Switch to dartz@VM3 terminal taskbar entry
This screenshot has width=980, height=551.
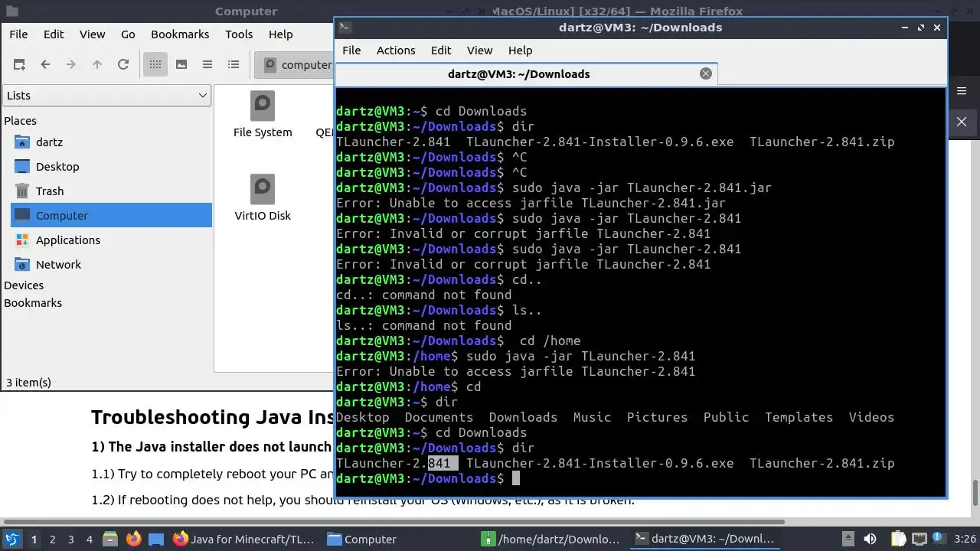click(x=707, y=539)
